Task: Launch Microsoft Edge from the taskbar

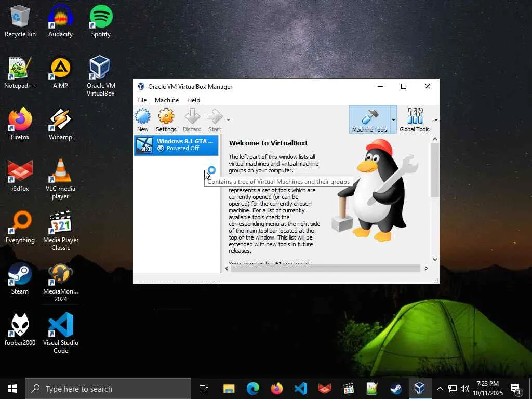Action: coord(253,389)
